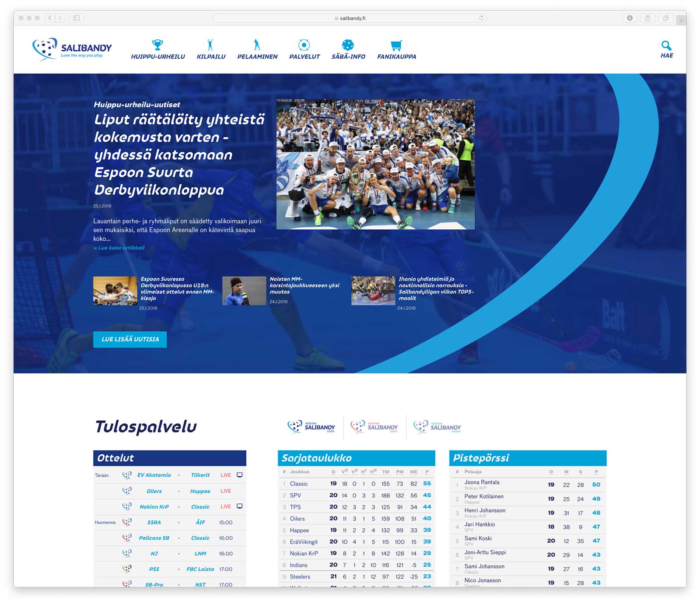Click Peter Kotilainen in Pistepörssi
700x604 pixels.
[x=484, y=496]
